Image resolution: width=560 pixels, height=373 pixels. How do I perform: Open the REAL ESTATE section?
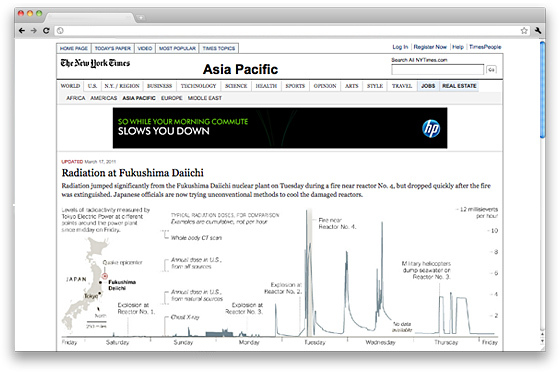click(459, 86)
